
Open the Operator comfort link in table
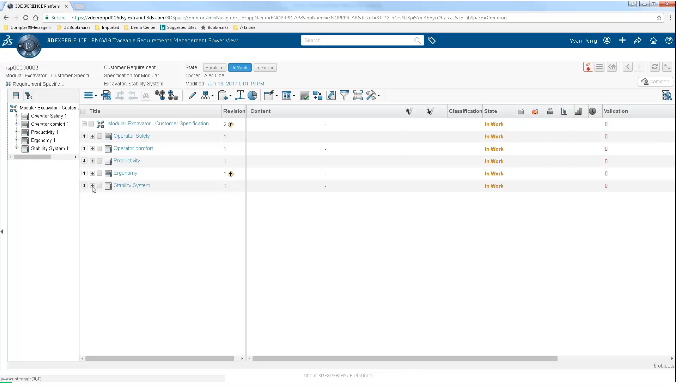tap(133, 148)
